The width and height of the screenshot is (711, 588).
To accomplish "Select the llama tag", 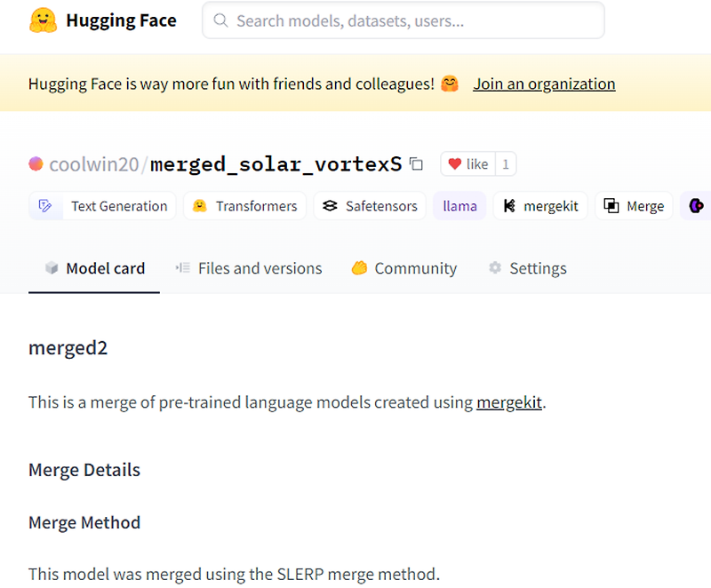I will click(459, 206).
